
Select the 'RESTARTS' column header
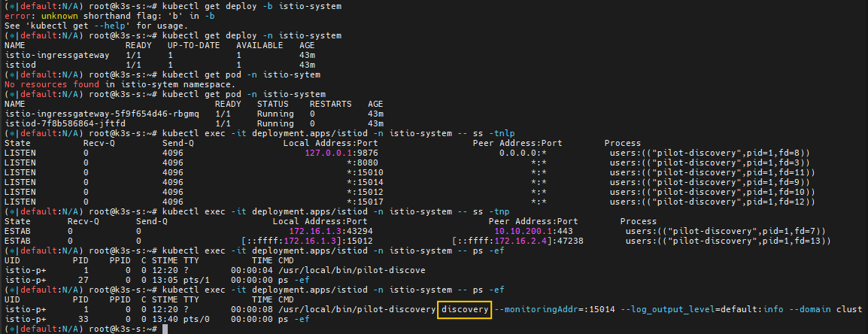pyautogui.click(x=330, y=104)
